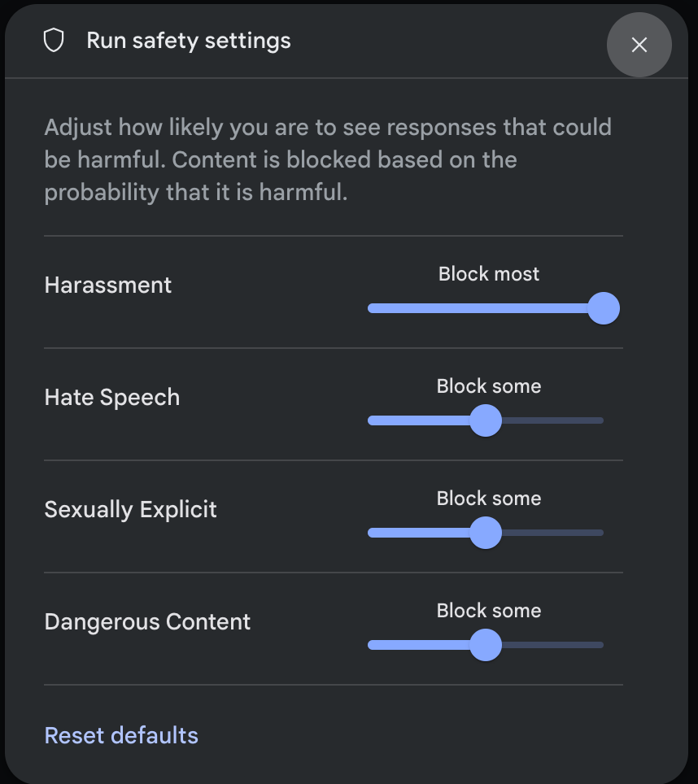Click the Run safety settings dialog title
Screen dimensions: 698x784
pos(188,40)
